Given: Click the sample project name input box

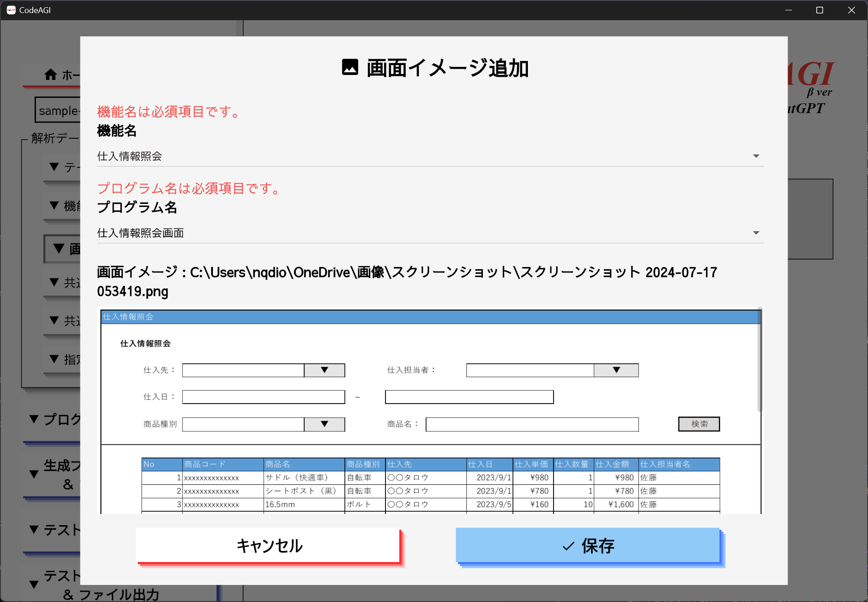Looking at the screenshot, I should click(x=58, y=110).
